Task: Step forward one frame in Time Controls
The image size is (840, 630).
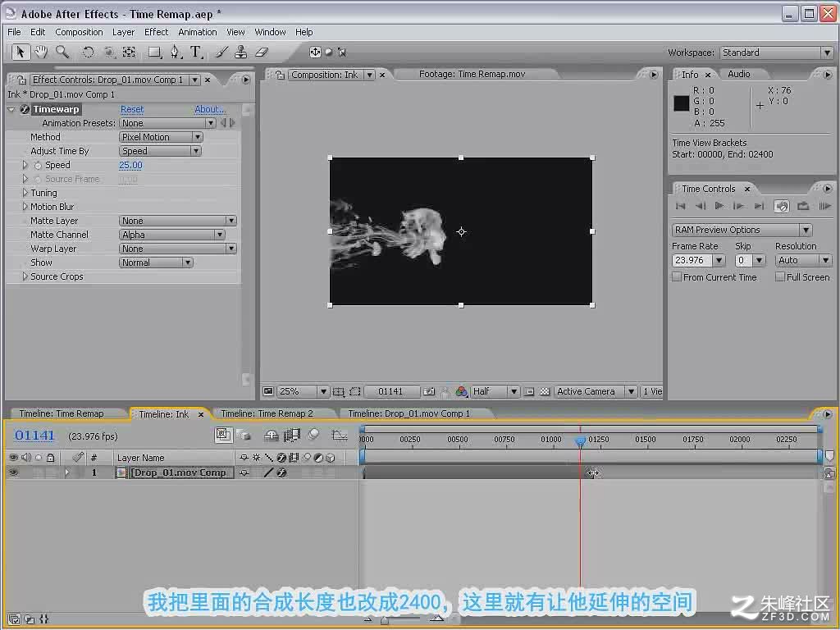Action: click(738, 206)
